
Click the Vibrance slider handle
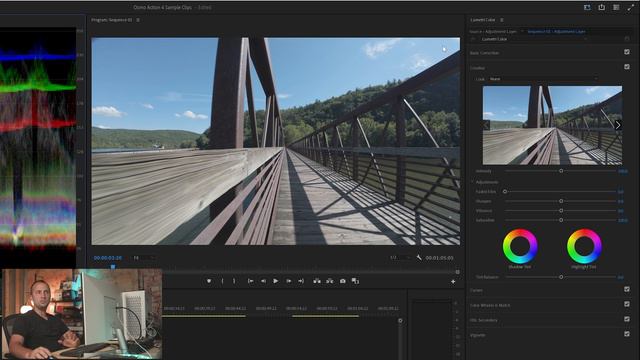(x=561, y=211)
